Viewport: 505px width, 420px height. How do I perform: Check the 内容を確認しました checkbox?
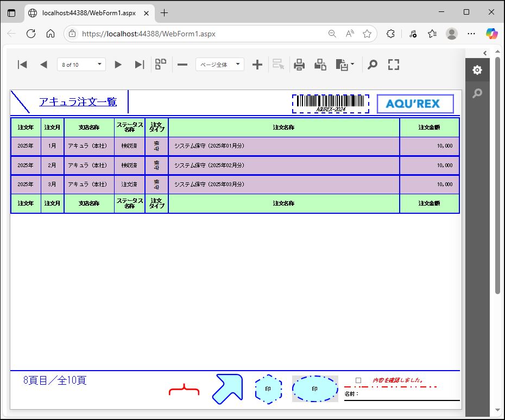coord(358,380)
